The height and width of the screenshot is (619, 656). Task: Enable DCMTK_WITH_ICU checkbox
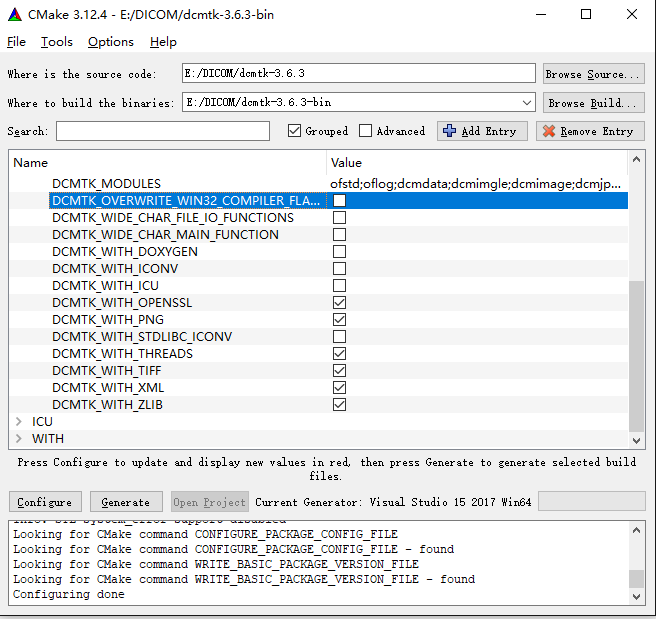pos(339,286)
